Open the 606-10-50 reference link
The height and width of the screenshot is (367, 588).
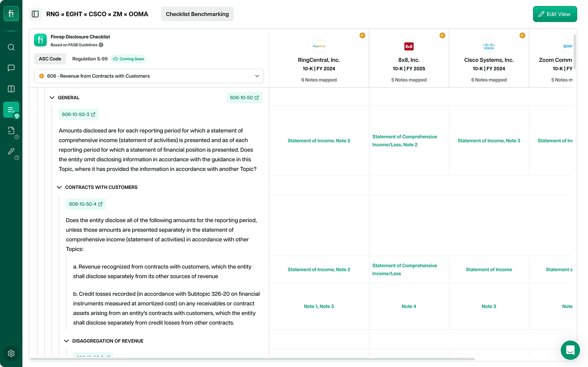tap(244, 98)
